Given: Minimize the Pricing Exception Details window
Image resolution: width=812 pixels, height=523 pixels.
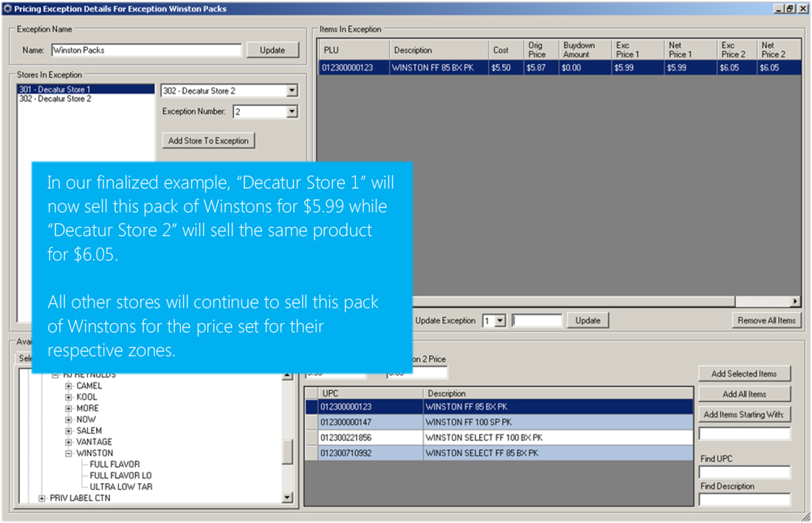Looking at the screenshot, I should tap(779, 9).
